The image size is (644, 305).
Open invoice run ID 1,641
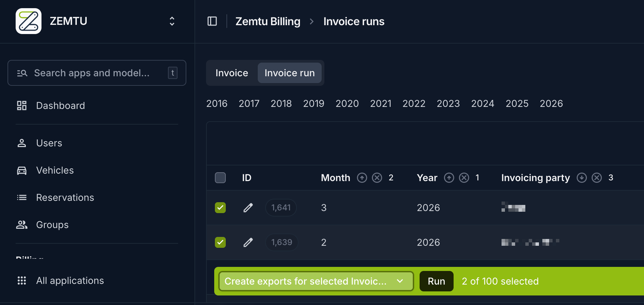point(281,208)
